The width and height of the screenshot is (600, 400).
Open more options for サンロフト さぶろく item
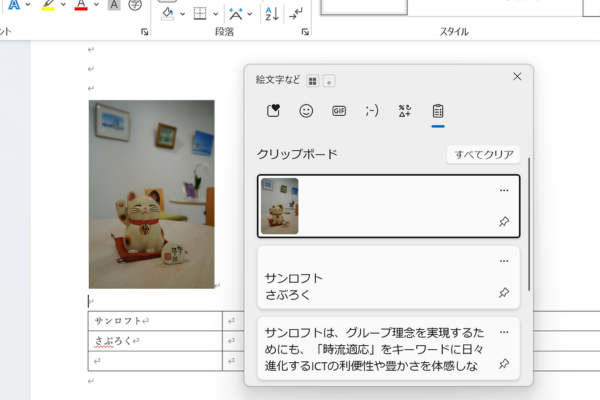click(x=504, y=261)
